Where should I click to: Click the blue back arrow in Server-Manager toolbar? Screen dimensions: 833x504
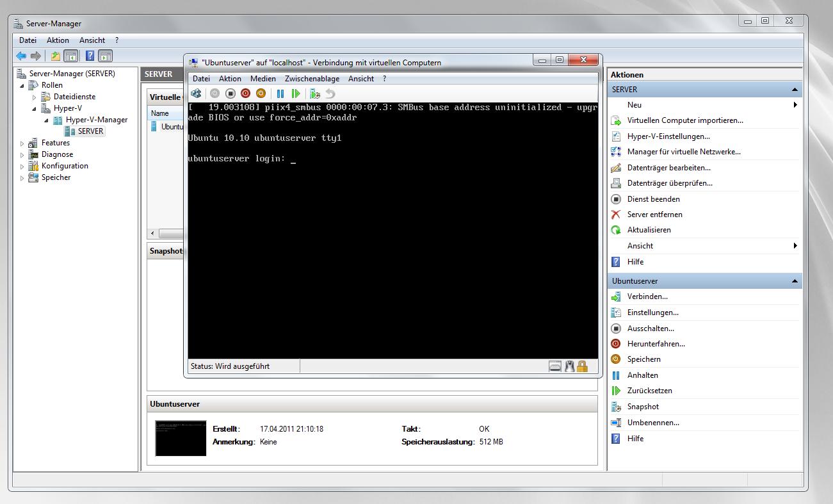21,56
